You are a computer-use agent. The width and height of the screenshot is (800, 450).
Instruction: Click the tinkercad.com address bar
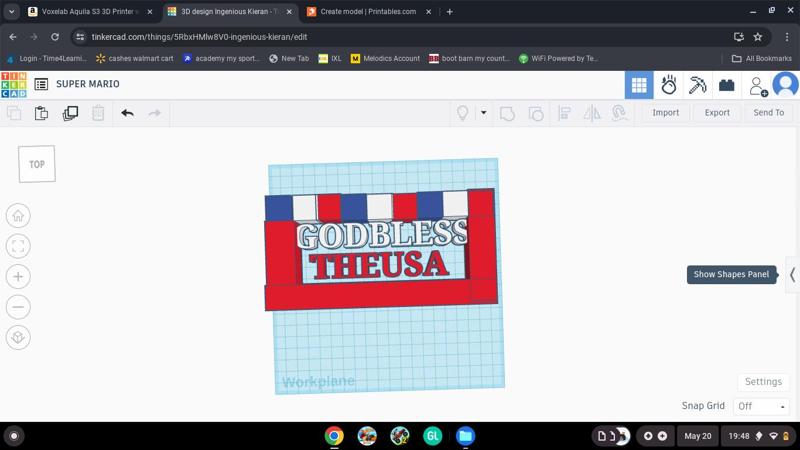[199, 37]
